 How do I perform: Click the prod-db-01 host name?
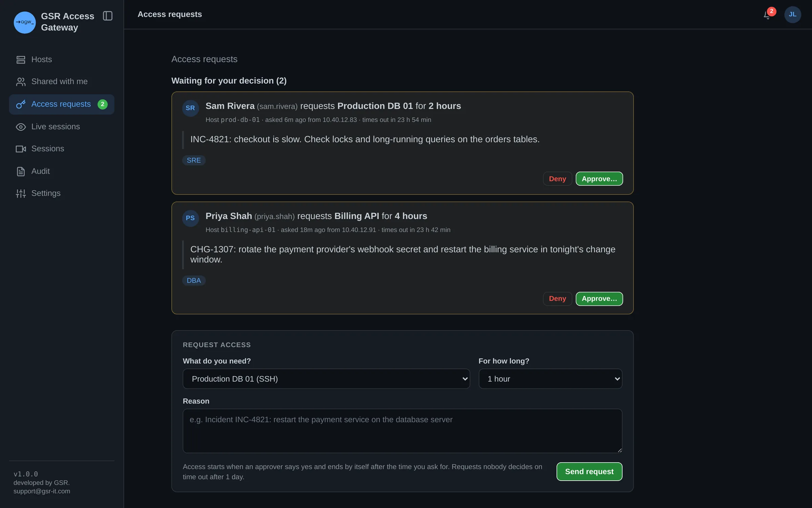point(240,120)
